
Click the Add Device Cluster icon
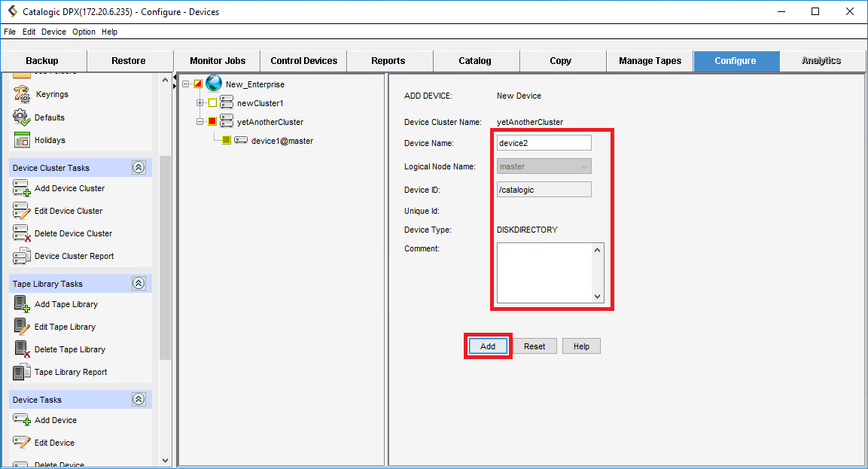pyautogui.click(x=21, y=188)
